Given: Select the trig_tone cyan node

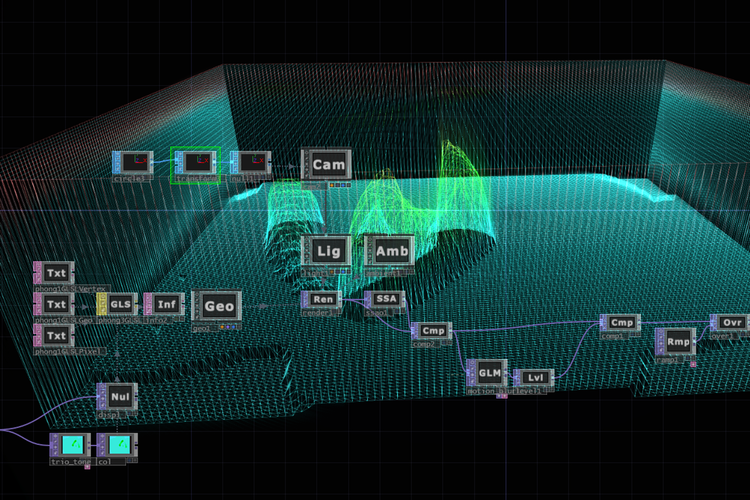Looking at the screenshot, I should [70, 445].
